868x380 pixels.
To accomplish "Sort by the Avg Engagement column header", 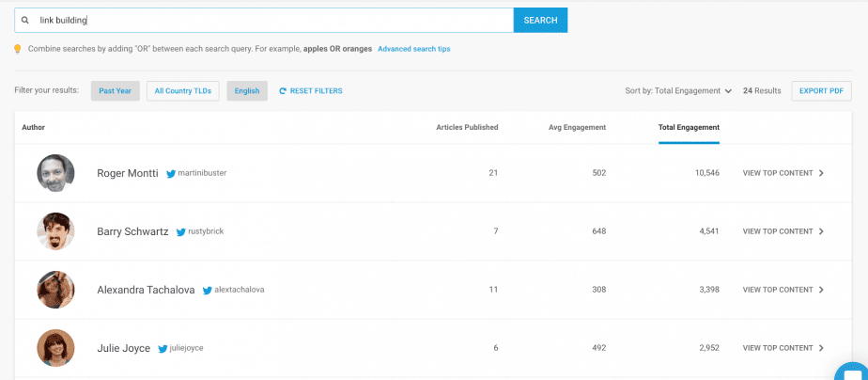I will click(577, 127).
